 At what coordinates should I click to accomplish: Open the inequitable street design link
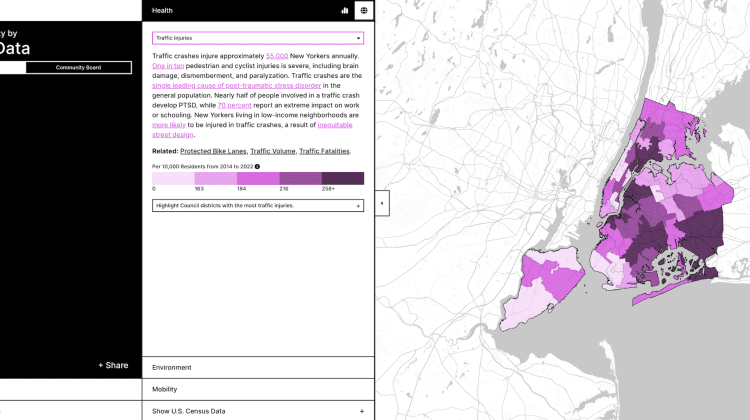(335, 125)
